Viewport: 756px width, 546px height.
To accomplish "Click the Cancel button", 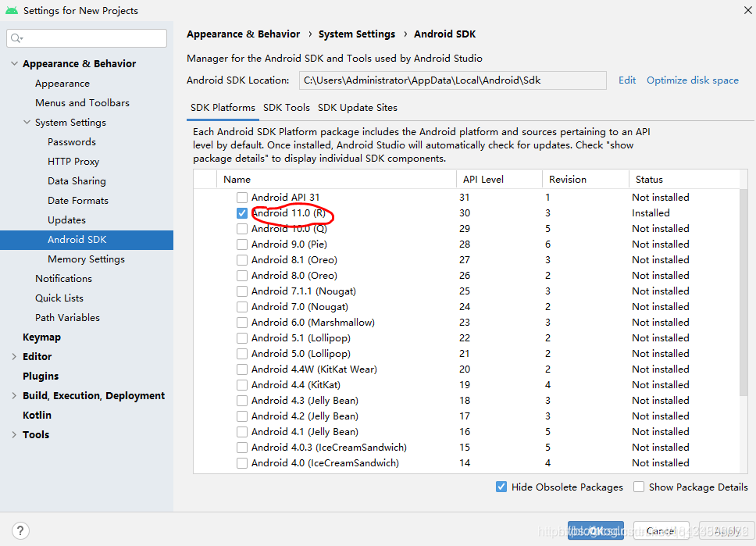I will [661, 530].
